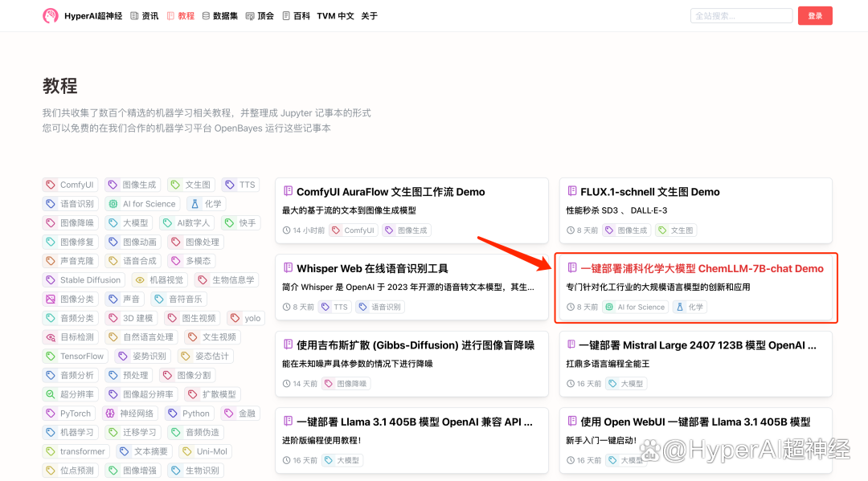Open the 教程 tutorials menu item
Viewport: 868px width, 481px height.
tap(181, 16)
